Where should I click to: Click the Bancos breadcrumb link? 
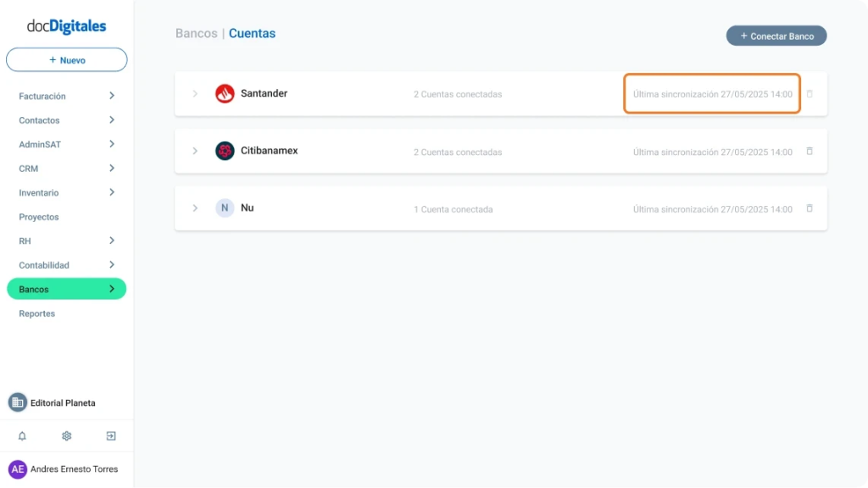[x=196, y=34]
